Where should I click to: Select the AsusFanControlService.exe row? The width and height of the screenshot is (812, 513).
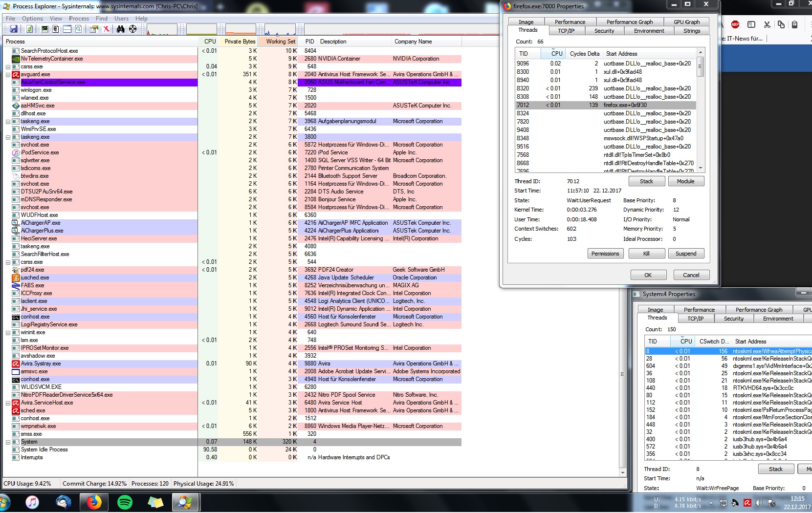click(x=232, y=82)
